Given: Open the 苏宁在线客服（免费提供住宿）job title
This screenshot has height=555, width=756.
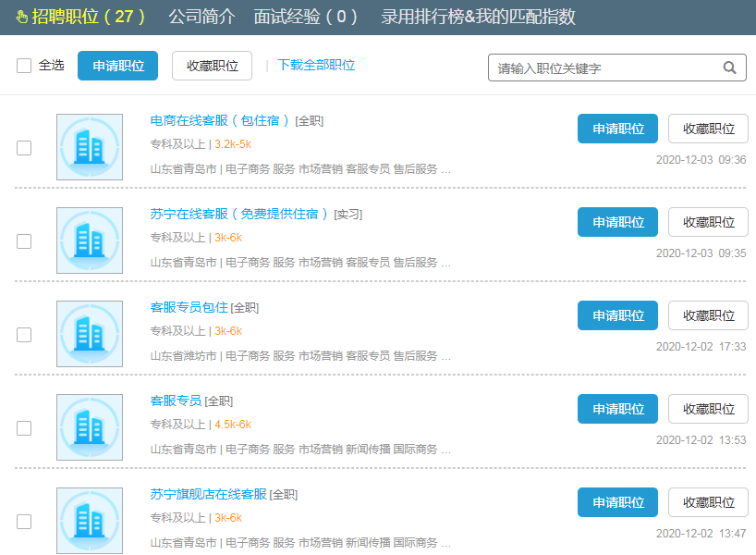Looking at the screenshot, I should pos(239,214).
